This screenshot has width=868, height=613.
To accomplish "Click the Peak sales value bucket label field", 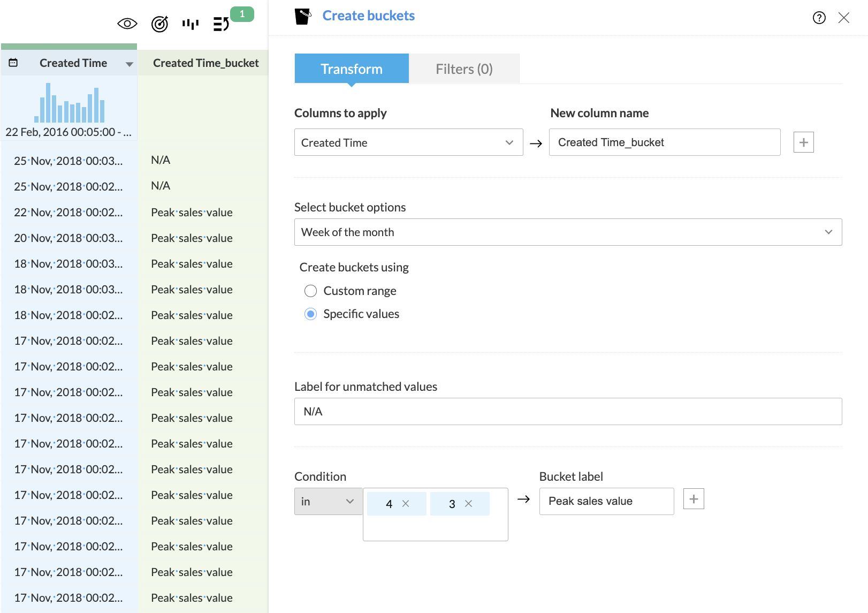I will [606, 501].
